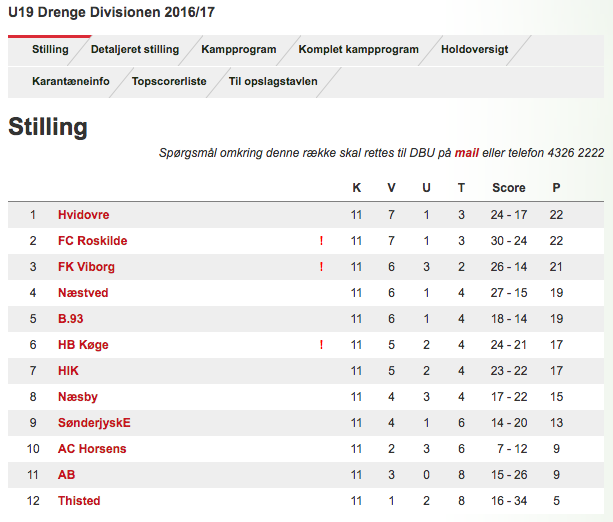
Task: Switch to the Kampprogram tab
Action: [x=238, y=50]
